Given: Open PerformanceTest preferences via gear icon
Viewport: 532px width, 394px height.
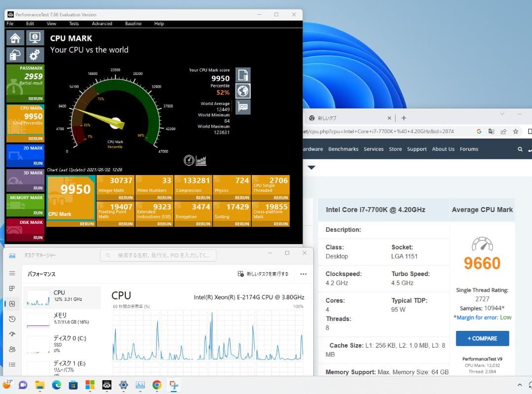Looking at the screenshot, I should coord(34,55).
